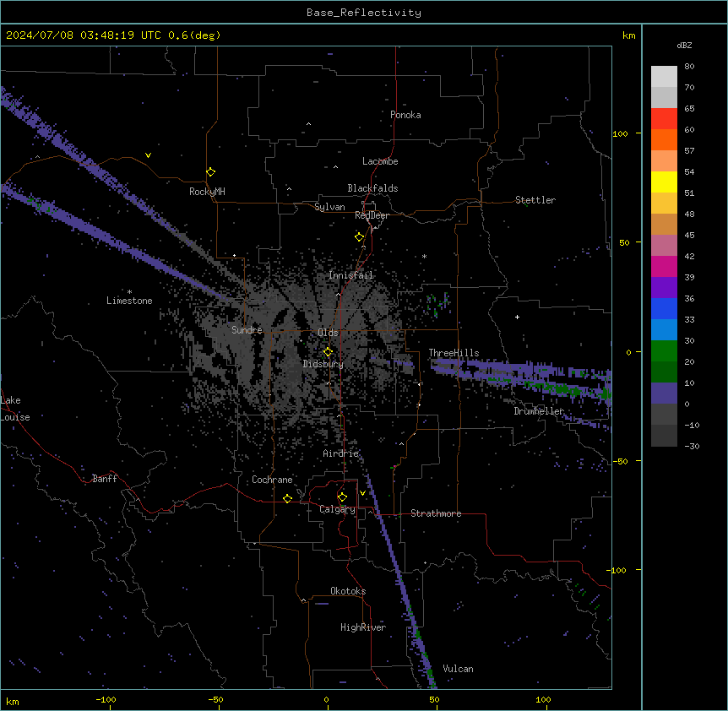Click the Olds city label
Image resolution: width=728 pixels, height=711 pixels.
pos(328,333)
